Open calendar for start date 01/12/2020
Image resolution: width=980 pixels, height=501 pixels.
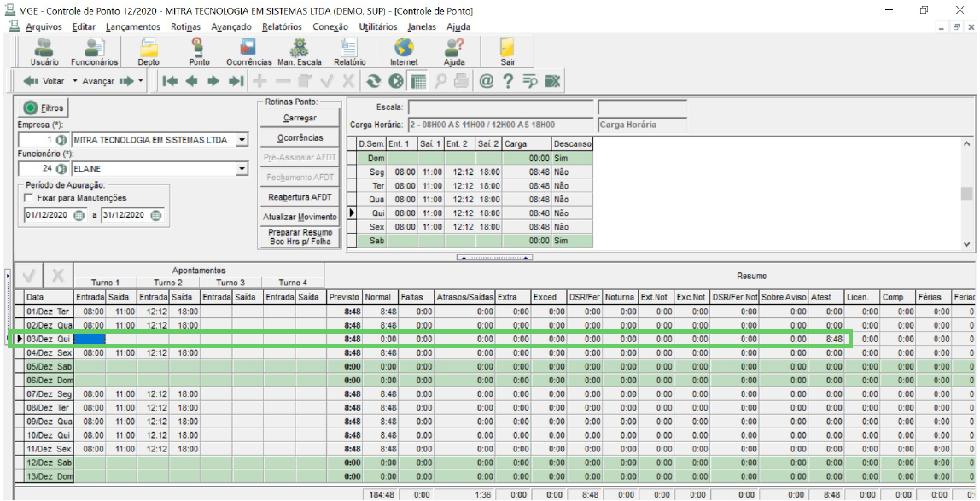[x=79, y=215]
